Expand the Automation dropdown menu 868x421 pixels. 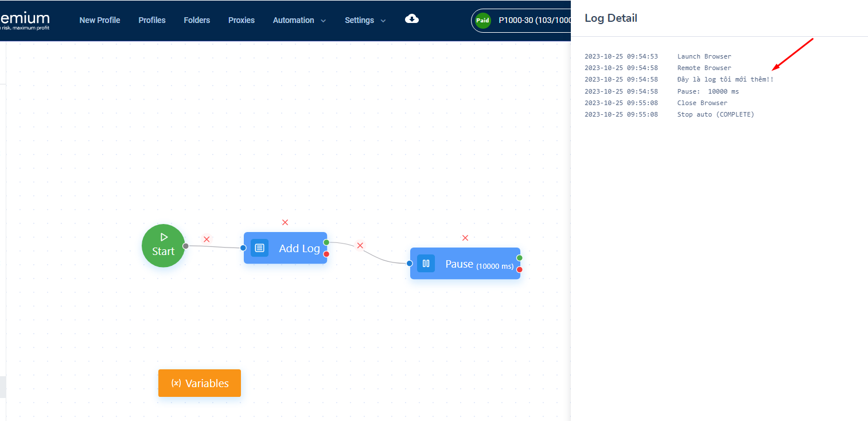pyautogui.click(x=299, y=20)
